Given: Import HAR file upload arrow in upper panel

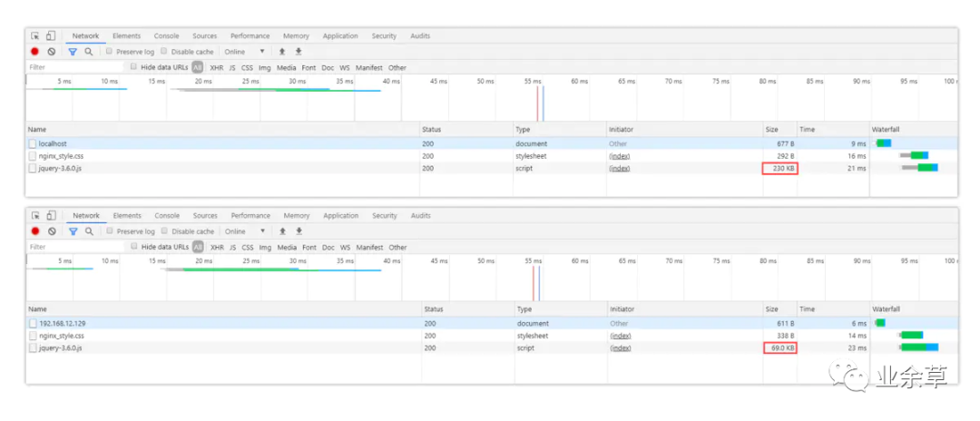Looking at the screenshot, I should (x=282, y=52).
